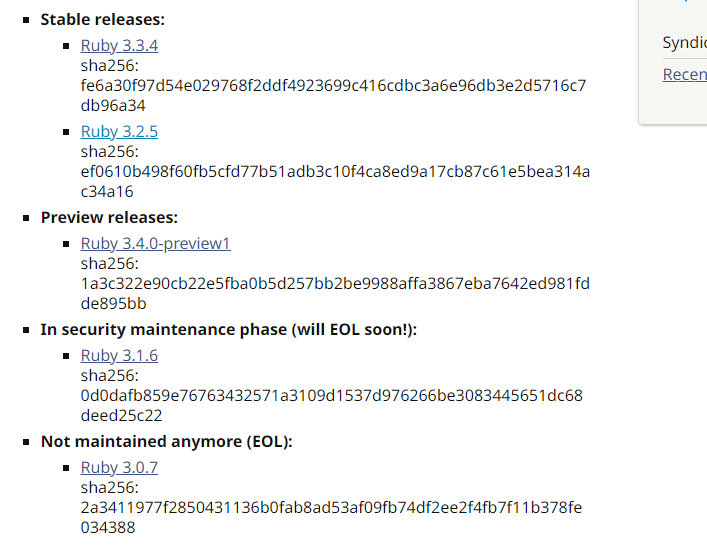Click the 'Stable releases:' heading

(x=103, y=20)
